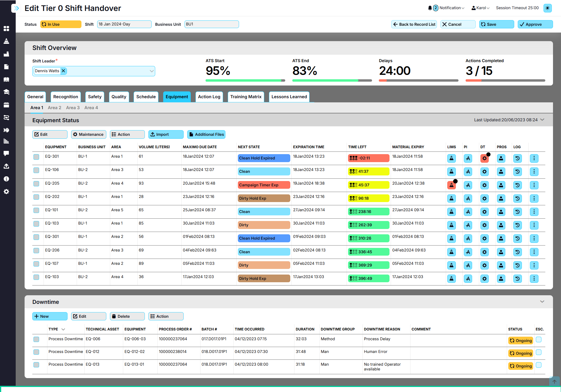This screenshot has height=392, width=561.
Task: Click Actions Completed progress bar
Action: (505, 80)
